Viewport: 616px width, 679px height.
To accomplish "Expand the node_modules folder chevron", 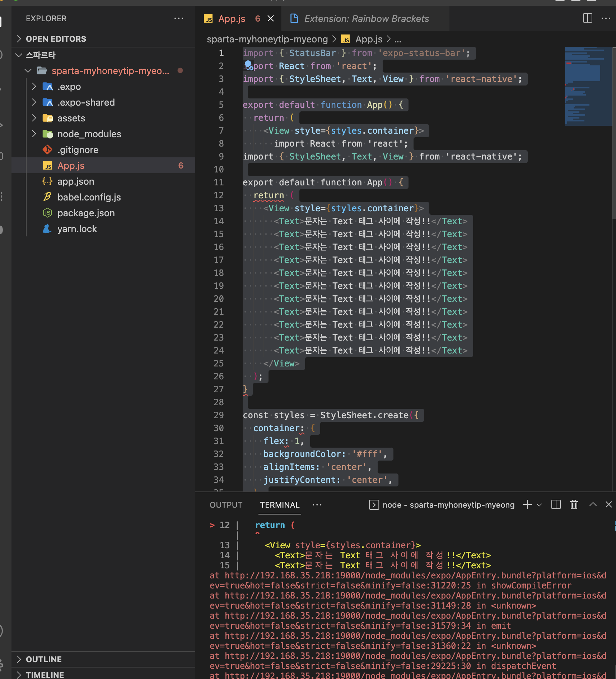I will [34, 134].
